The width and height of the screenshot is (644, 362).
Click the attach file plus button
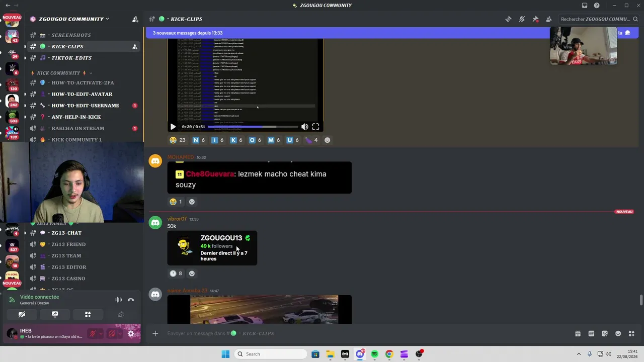coord(155,333)
